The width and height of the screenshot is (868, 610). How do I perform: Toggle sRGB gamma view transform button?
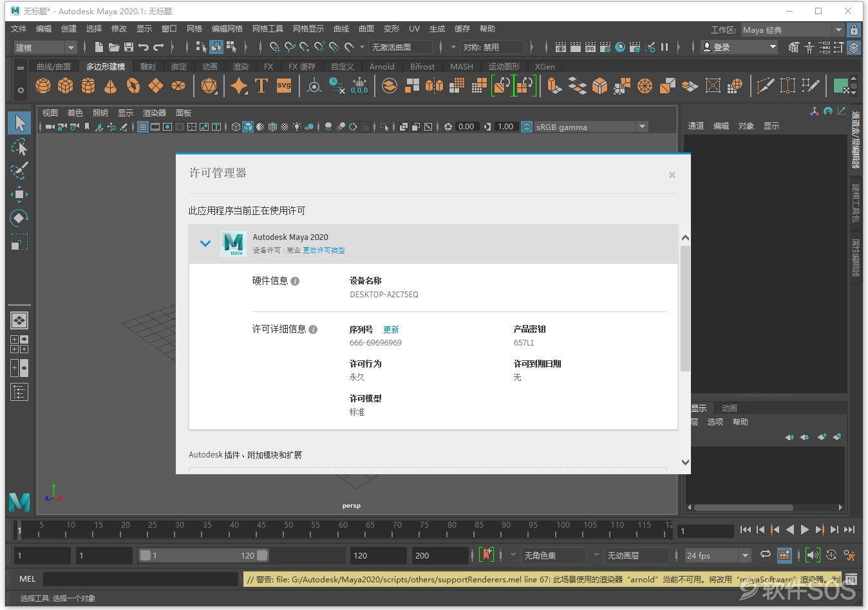pyautogui.click(x=527, y=127)
